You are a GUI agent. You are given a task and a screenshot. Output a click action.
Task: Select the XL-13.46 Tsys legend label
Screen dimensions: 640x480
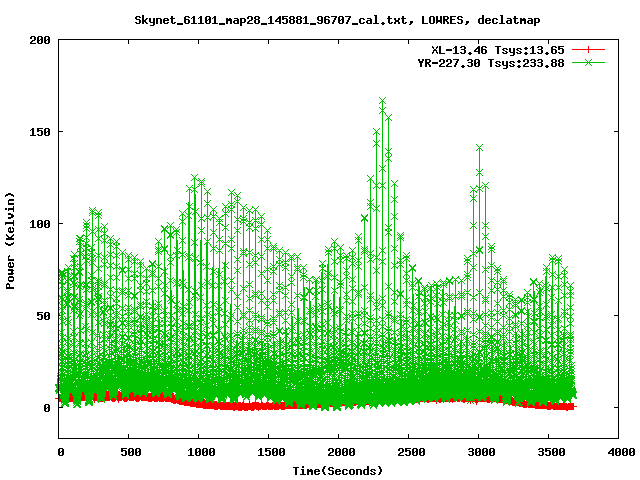pyautogui.click(x=498, y=49)
